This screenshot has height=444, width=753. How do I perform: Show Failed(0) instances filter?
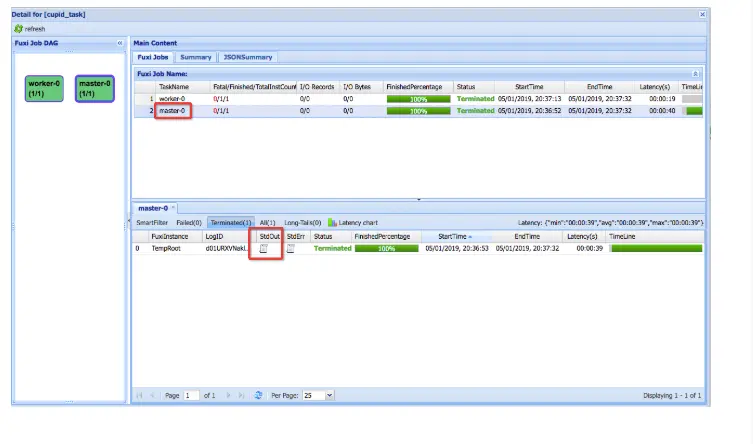click(189, 223)
